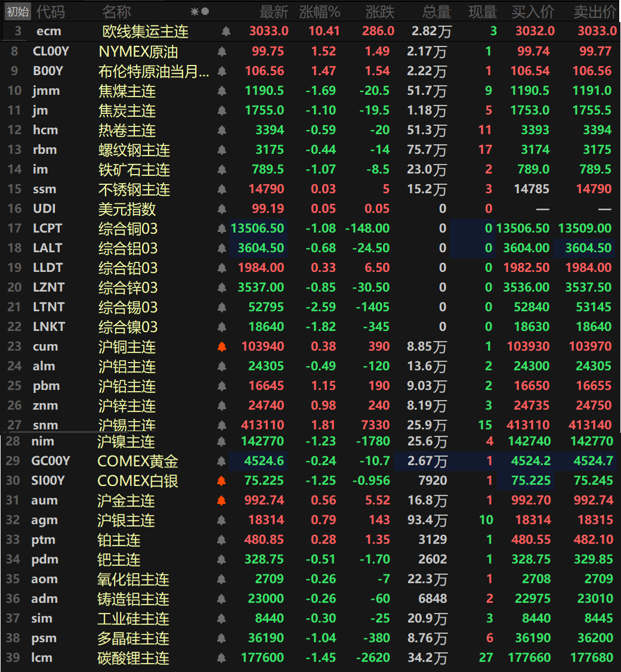Viewport: 621px width, 672px height.
Task: Click the orange bell for 沪金主连
Action: coord(221,501)
